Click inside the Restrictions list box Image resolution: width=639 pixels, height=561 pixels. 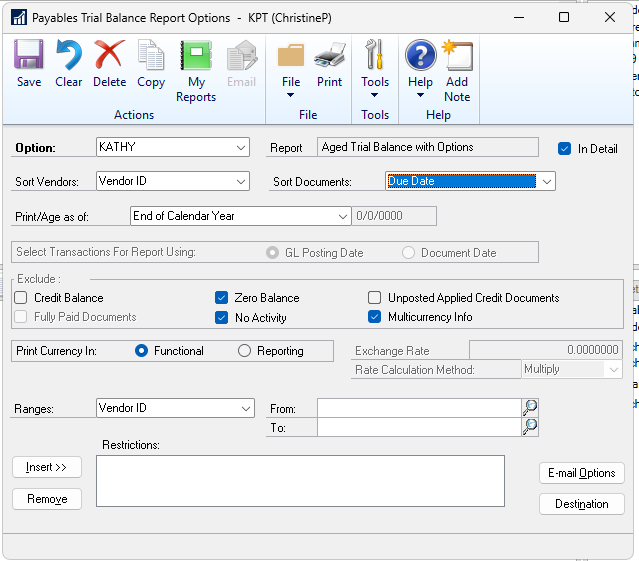click(x=300, y=481)
